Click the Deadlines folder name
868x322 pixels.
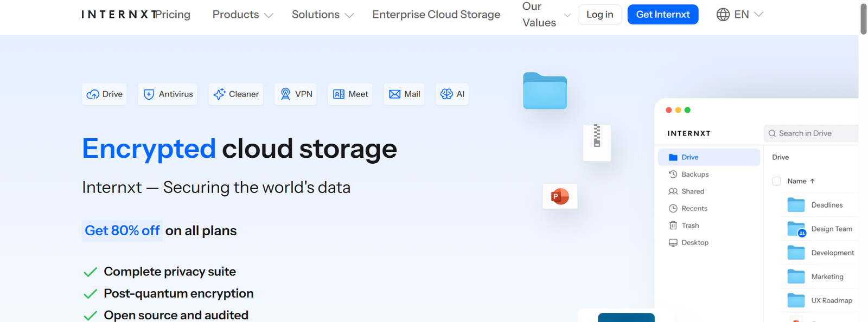click(x=827, y=205)
